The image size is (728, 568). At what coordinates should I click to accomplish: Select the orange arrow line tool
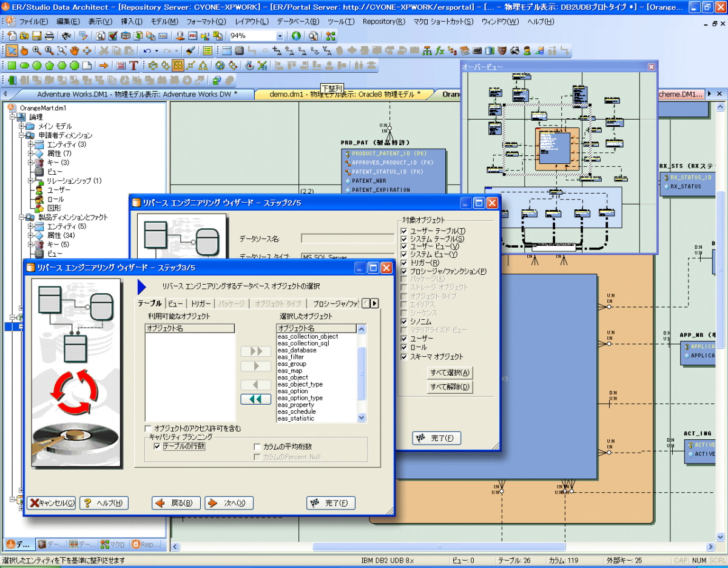[104, 66]
